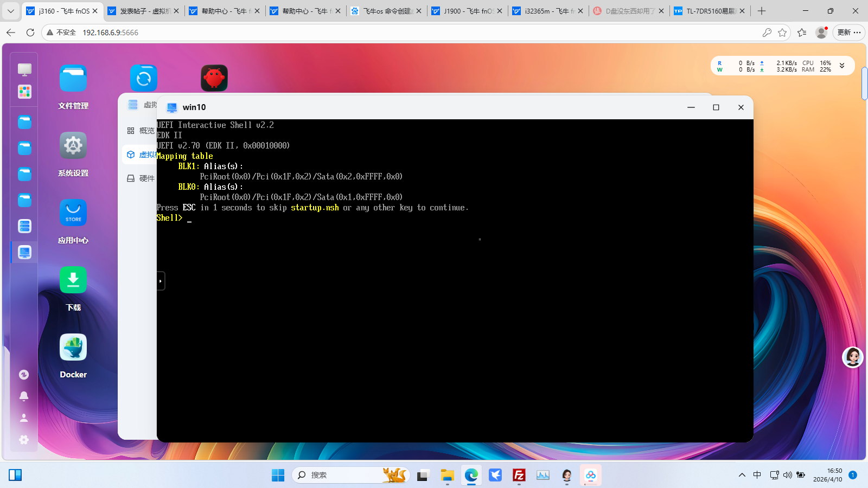Click the red mascot desktop app icon
868x488 pixels.
(x=214, y=79)
